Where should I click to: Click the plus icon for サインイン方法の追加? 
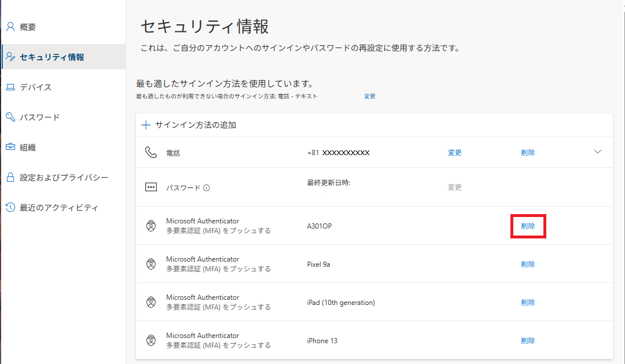[x=146, y=125]
